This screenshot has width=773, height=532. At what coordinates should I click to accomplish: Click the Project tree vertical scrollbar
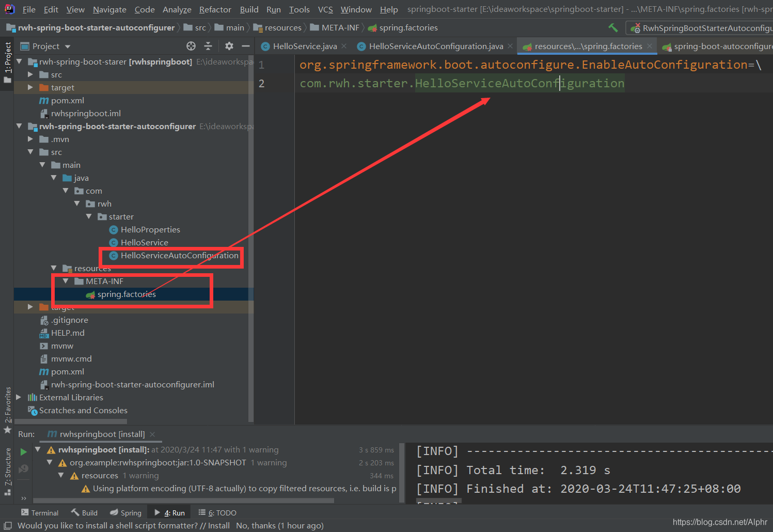[251, 238]
